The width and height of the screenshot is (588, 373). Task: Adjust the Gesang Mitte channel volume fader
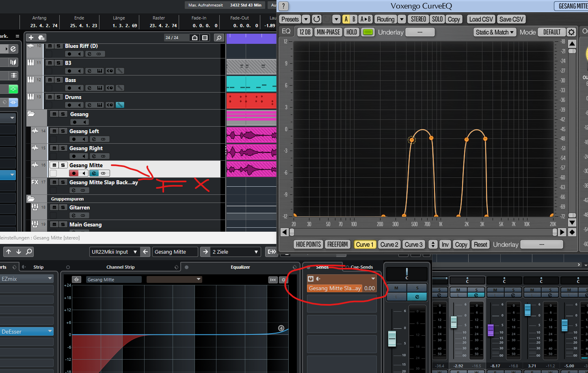click(392, 339)
